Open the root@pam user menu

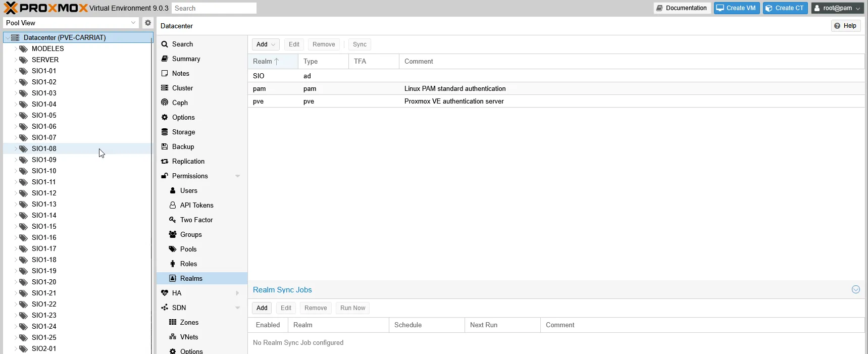tap(837, 8)
